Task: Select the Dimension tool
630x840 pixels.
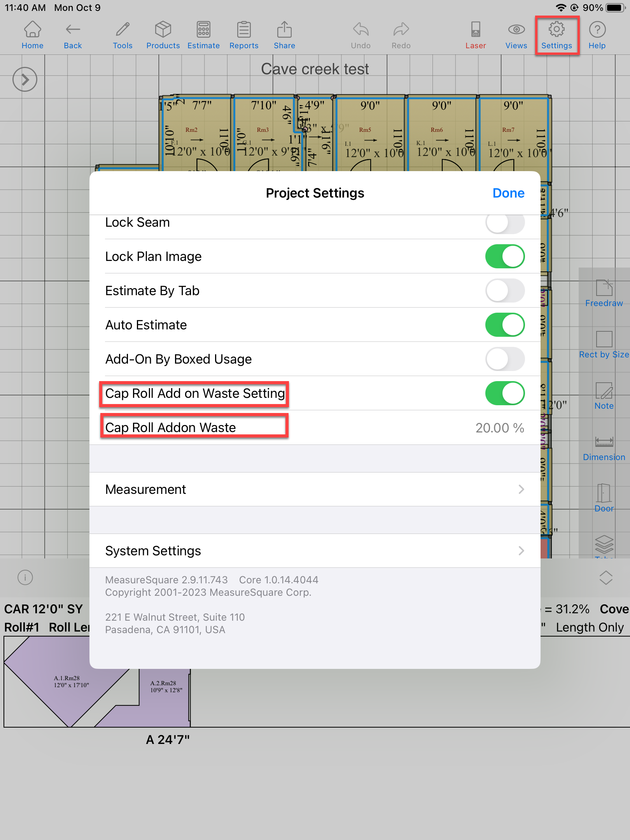Action: [604, 448]
